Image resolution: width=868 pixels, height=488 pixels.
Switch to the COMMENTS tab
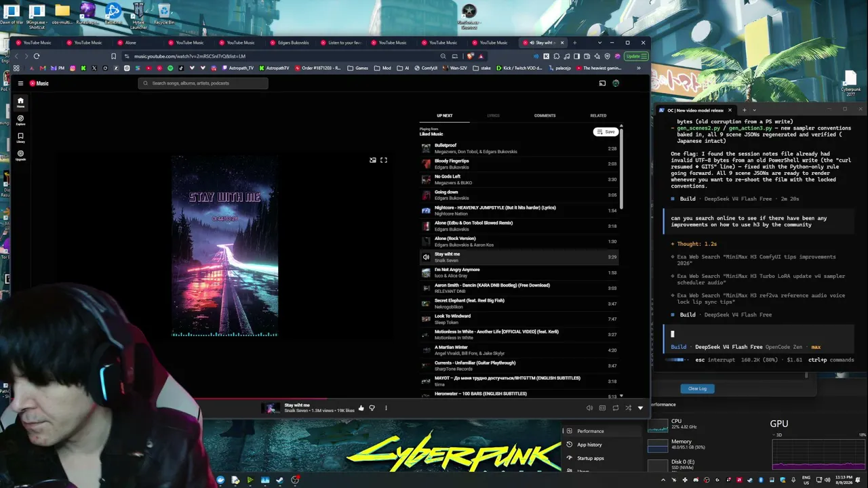click(x=545, y=116)
